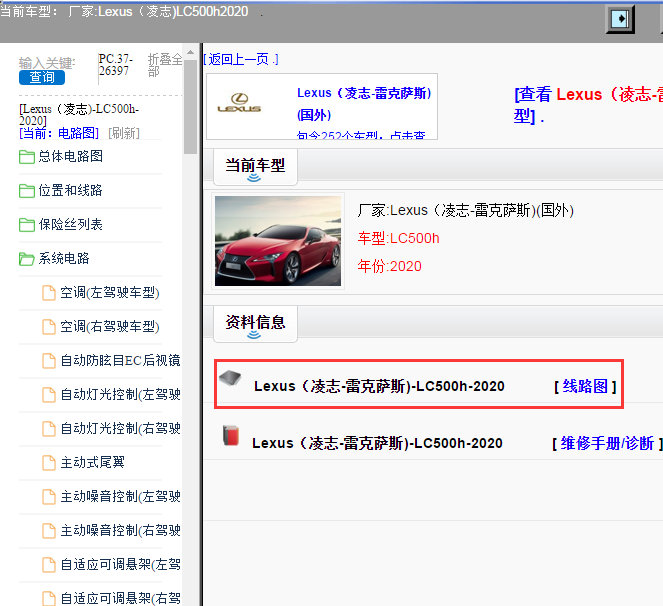Click file icon beside 主动式尾翼
Image resolution: width=663 pixels, height=606 pixels.
[x=49, y=463]
